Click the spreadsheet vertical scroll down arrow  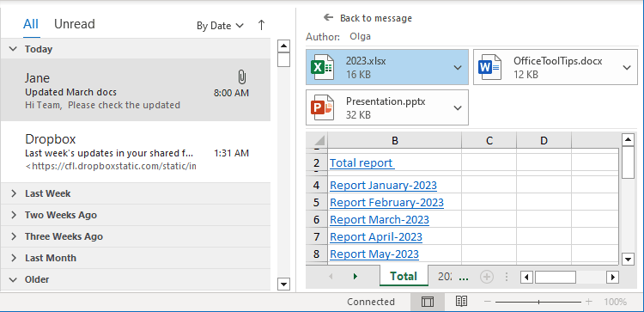tap(629, 259)
